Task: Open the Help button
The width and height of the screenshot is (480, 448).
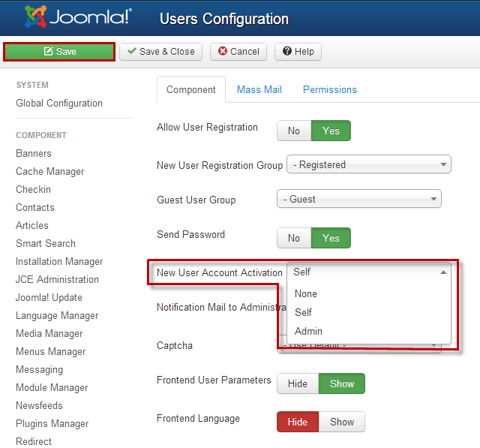Action: click(298, 52)
